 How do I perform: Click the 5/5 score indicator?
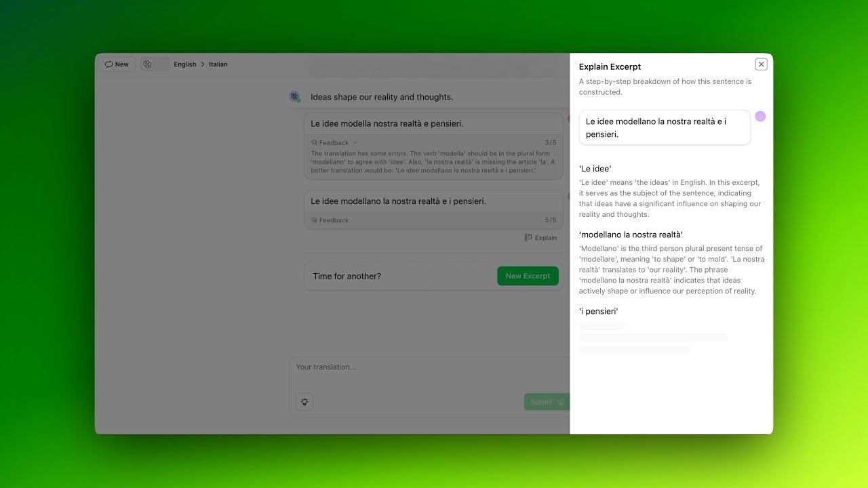click(550, 220)
